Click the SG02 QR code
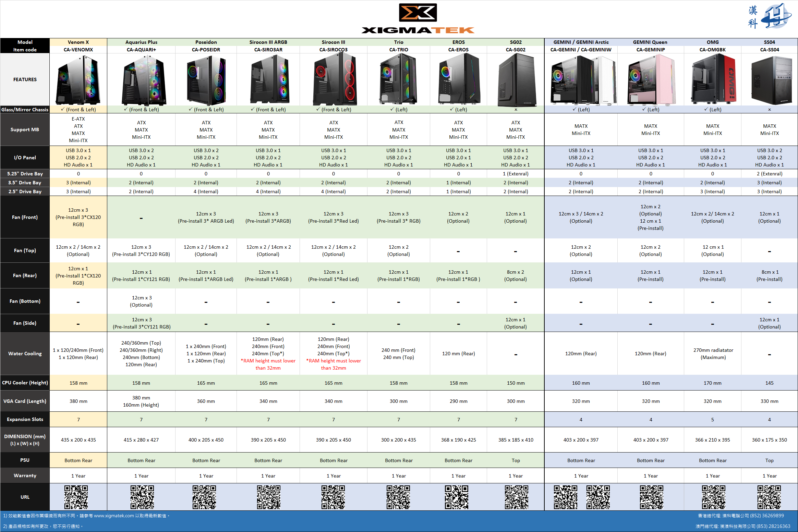Screen dimensions: 798x532 (516, 497)
